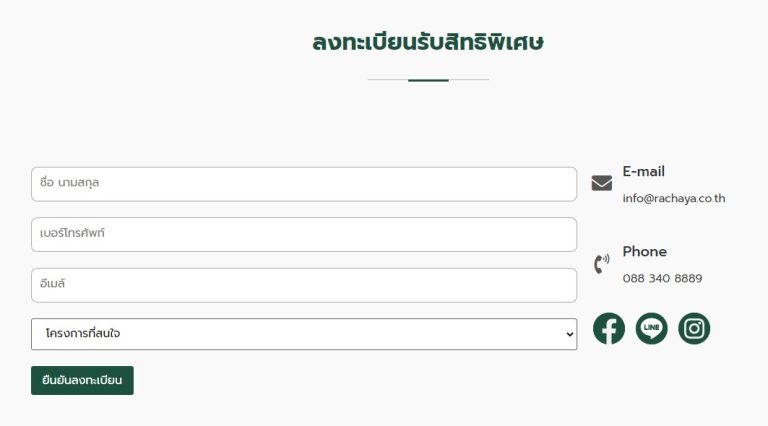This screenshot has height=426, width=768.
Task: Click the ลงทะเบียนรับสิทธิพิเศษ page heading
Action: 428,42
